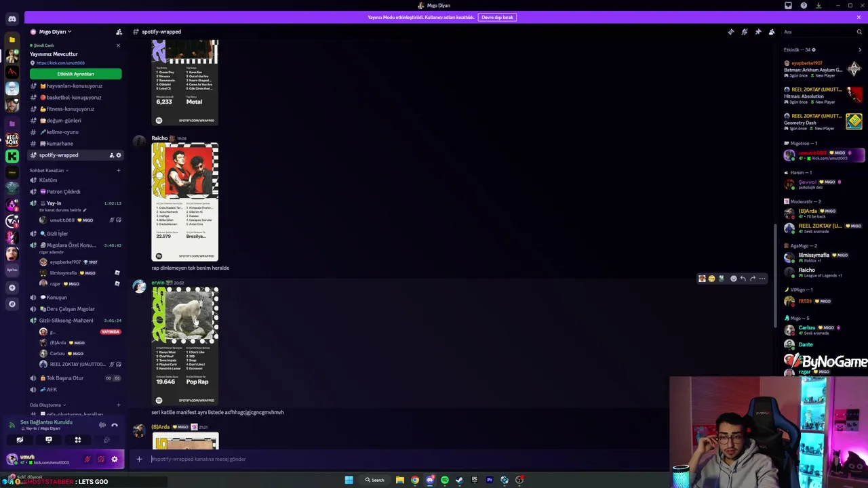Open invite members icon beside Mıgo Diyarı
Screen dimensions: 868x488
(x=119, y=32)
